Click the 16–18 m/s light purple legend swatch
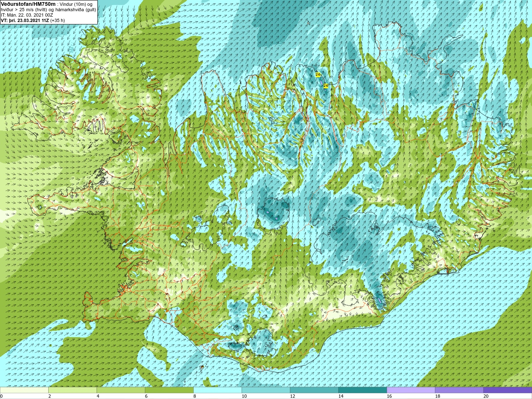The width and height of the screenshot is (532, 399). coord(411,390)
